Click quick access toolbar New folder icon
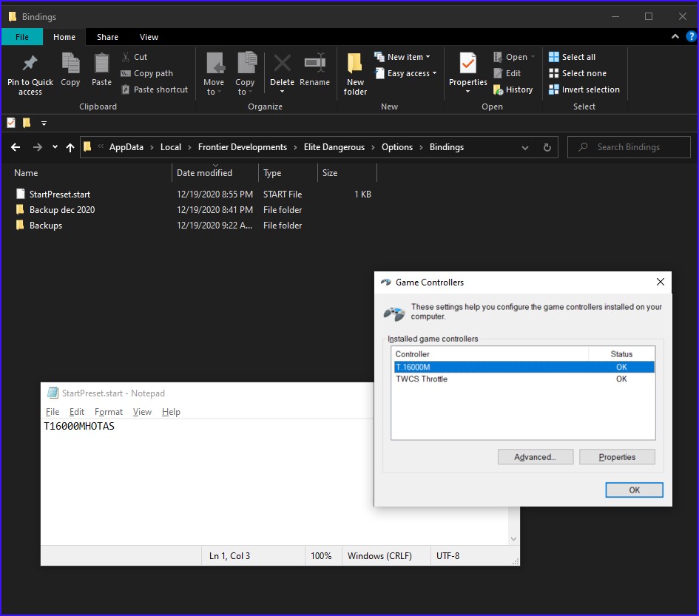699x616 pixels. tap(27, 123)
